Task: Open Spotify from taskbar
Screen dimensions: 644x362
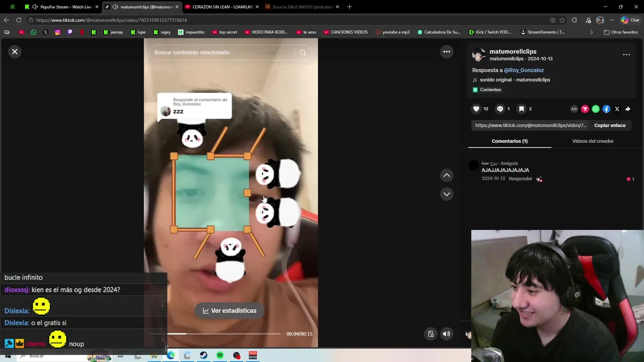Action: point(220,355)
